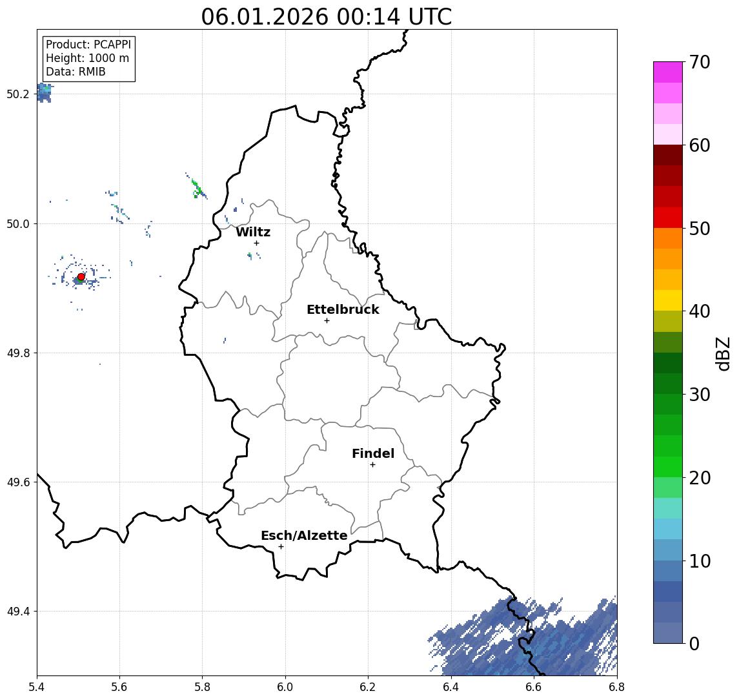739x700 pixels.
Task: Click the orange colorbar swatch just below the 50 tick
Action: point(668,238)
